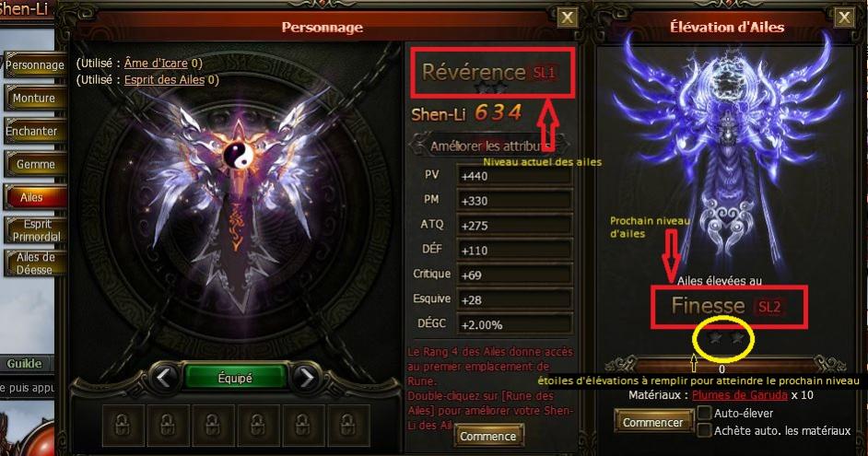Click the Commencer button for elevation
Viewport: 868px width, 456px height.
(653, 422)
